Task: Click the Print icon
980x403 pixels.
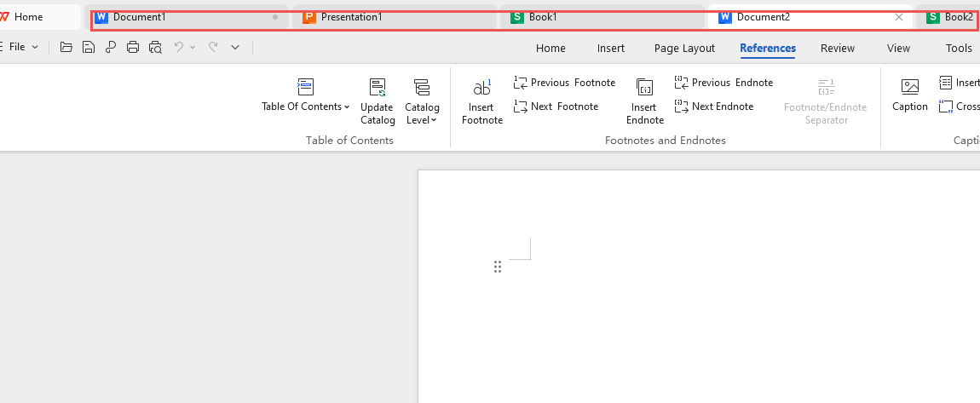Action: [132, 47]
